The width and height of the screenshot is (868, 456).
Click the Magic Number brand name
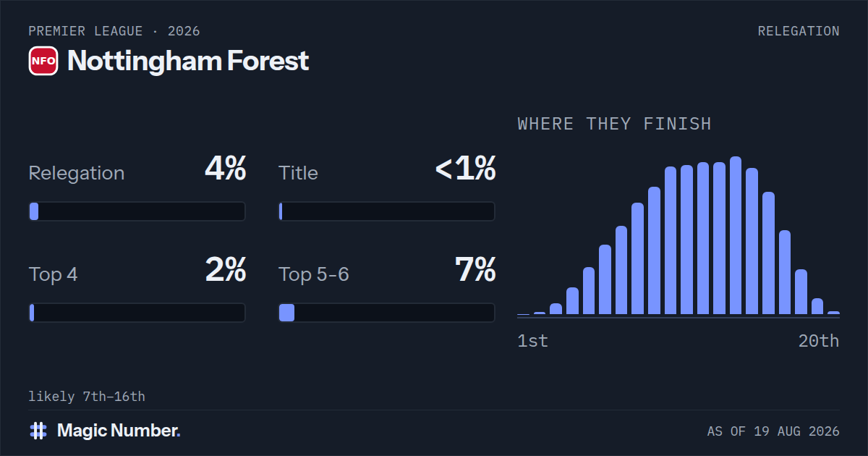(x=119, y=431)
